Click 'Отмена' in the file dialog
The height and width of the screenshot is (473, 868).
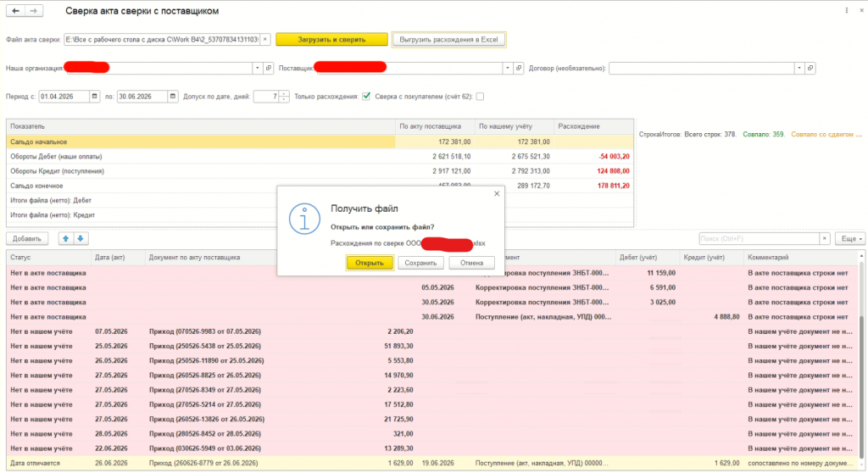tap(471, 263)
